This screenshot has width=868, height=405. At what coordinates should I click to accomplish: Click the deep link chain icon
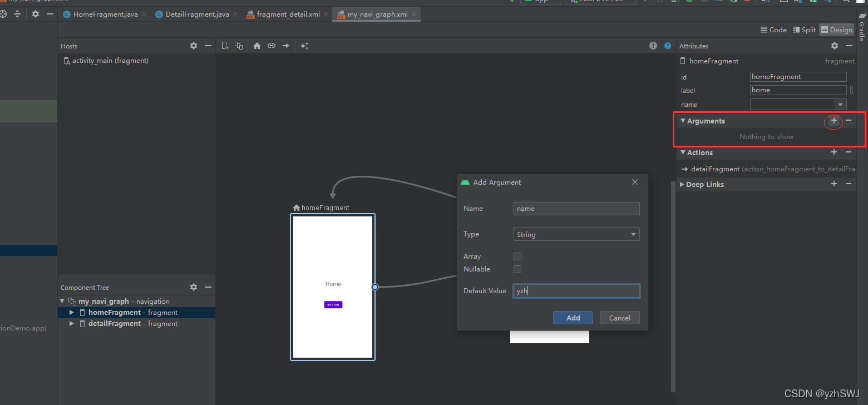tap(271, 46)
